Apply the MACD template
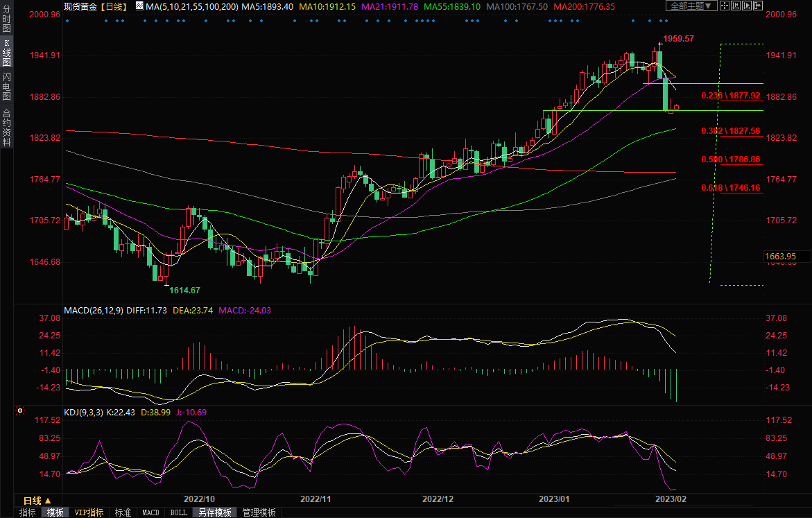The height and width of the screenshot is (518, 812). click(x=150, y=512)
